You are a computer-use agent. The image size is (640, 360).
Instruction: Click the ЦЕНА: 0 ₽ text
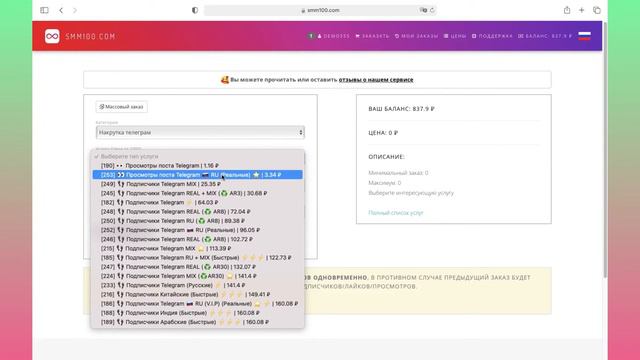383,133
